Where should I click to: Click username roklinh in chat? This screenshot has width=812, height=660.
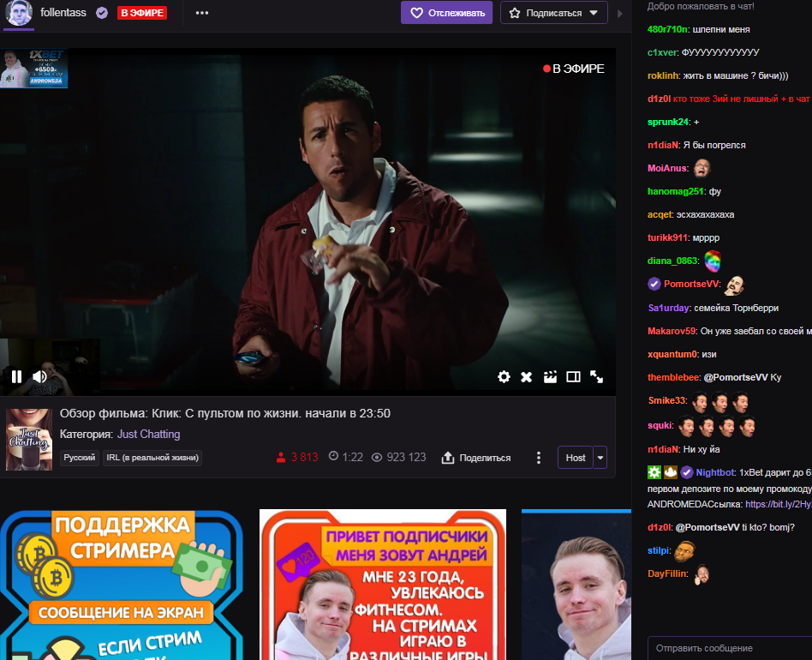[663, 75]
